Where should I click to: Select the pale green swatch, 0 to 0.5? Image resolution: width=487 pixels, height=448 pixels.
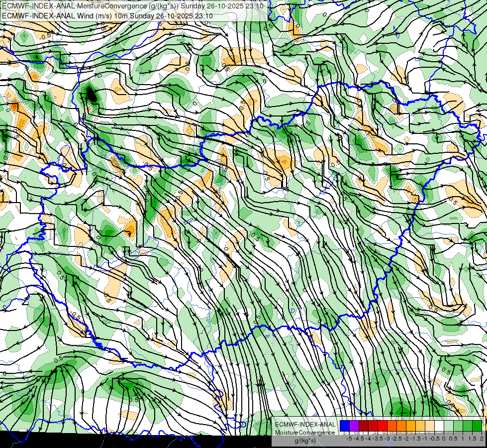449,426
